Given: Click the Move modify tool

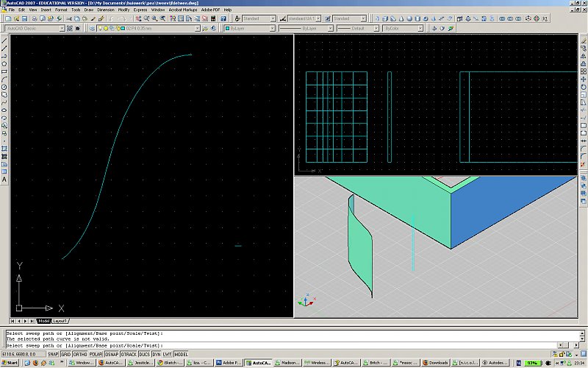Looking at the screenshot, I should tap(583, 79).
